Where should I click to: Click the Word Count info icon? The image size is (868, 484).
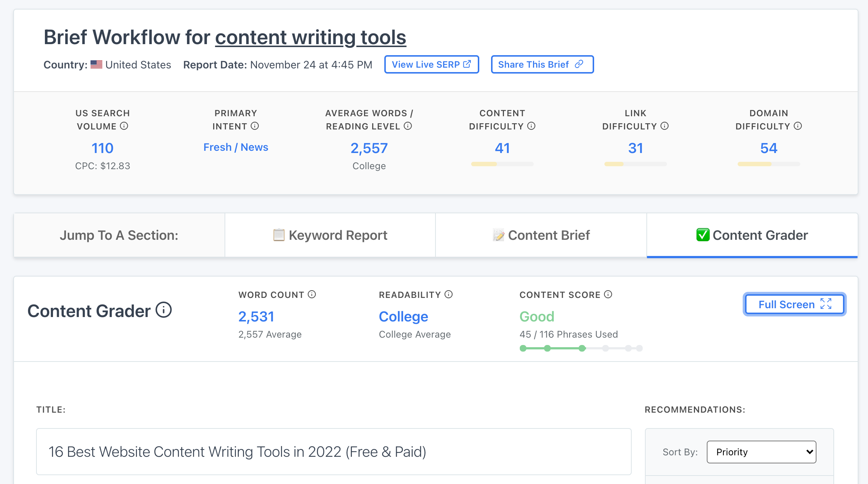[x=312, y=295]
